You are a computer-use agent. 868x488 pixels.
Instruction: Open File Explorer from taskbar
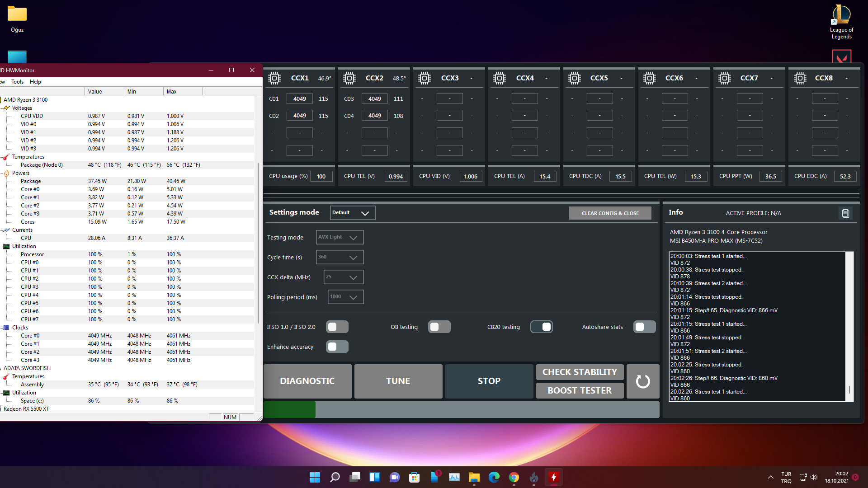(474, 477)
